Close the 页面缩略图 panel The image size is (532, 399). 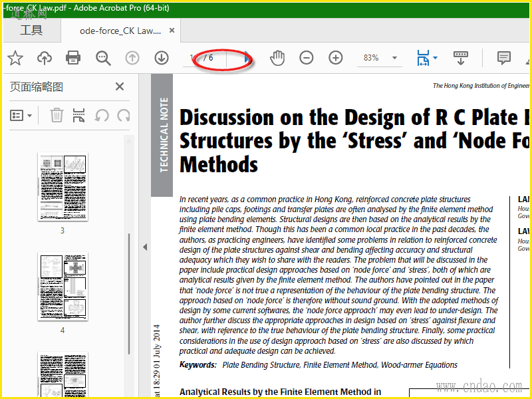[x=120, y=86]
